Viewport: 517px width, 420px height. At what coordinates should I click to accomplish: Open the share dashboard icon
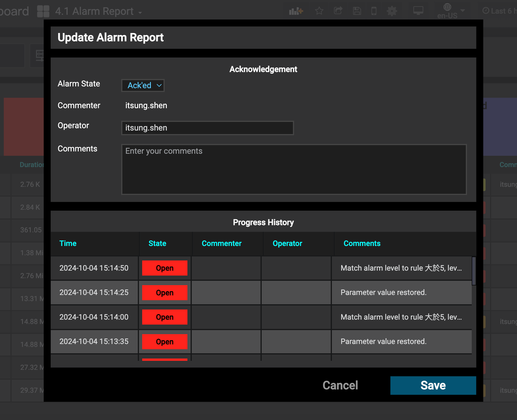pos(338,11)
